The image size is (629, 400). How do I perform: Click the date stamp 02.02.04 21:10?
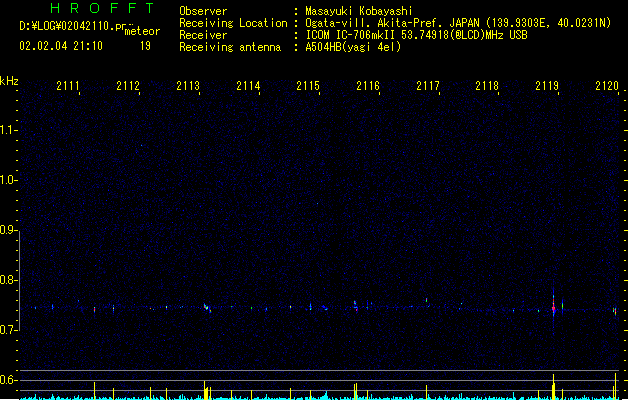61,46
